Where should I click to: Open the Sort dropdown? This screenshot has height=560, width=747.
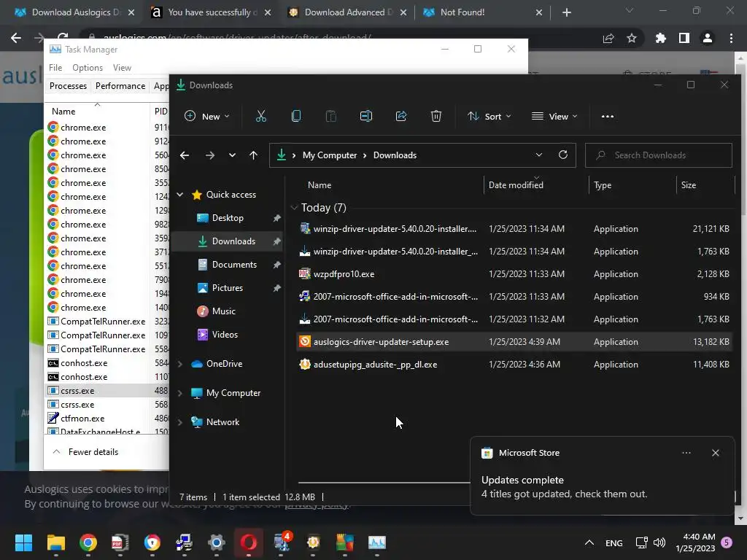pyautogui.click(x=489, y=116)
